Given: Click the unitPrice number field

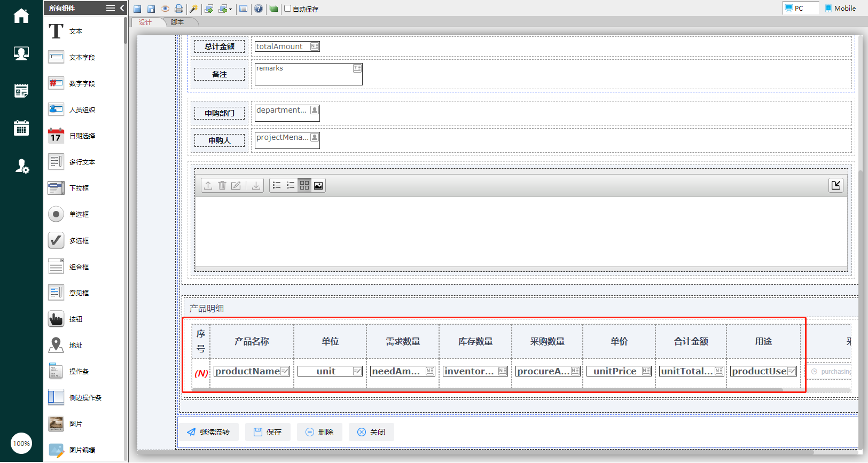Looking at the screenshot, I should coord(619,371).
